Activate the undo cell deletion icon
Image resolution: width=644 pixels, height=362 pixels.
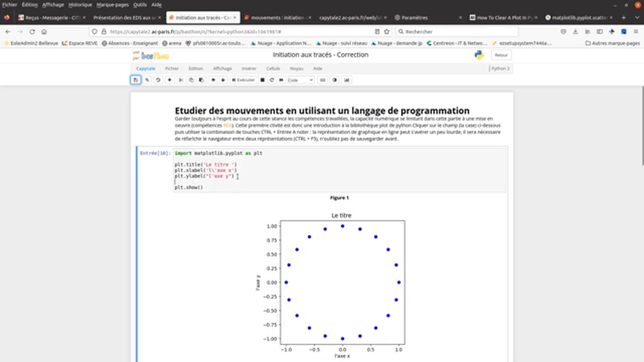tap(157, 79)
